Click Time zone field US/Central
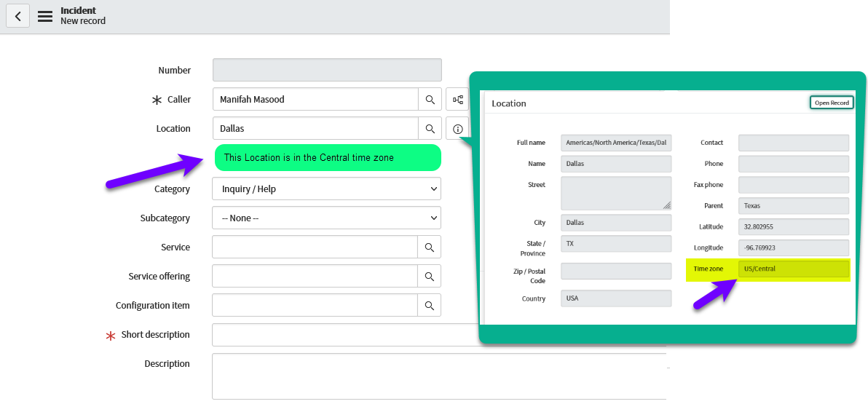Viewport: 868px width, 404px height. [794, 269]
